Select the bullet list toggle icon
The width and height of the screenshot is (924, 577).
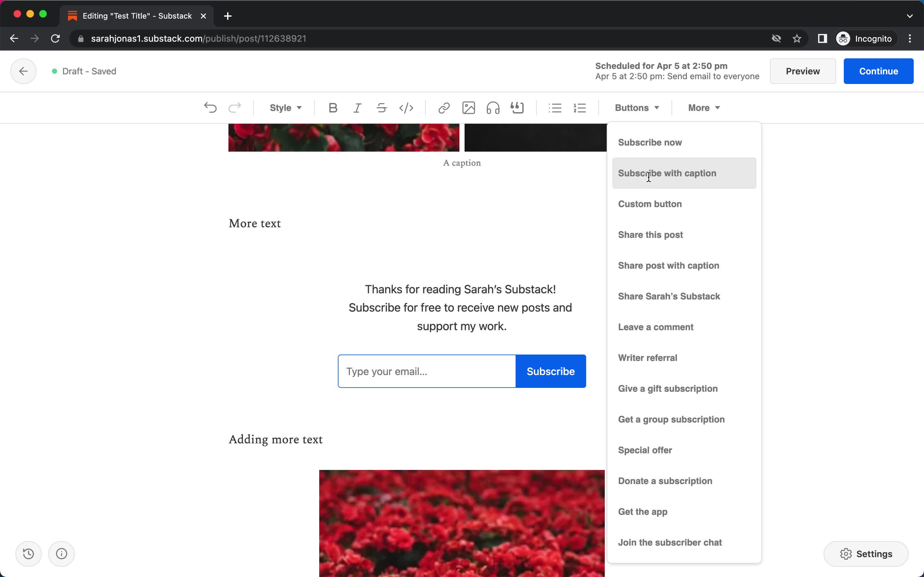(x=555, y=108)
